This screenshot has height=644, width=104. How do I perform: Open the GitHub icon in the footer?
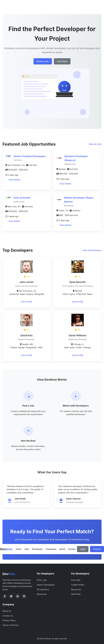tap(24, 596)
